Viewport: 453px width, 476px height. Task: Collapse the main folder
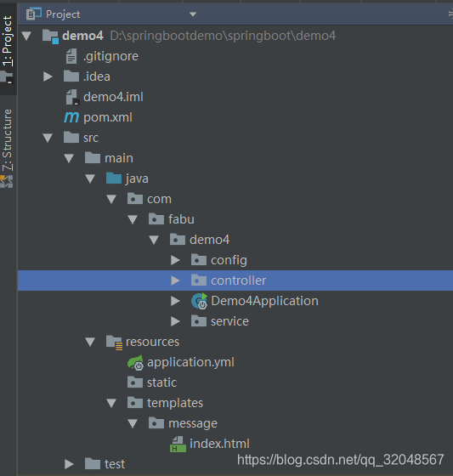click(x=69, y=158)
